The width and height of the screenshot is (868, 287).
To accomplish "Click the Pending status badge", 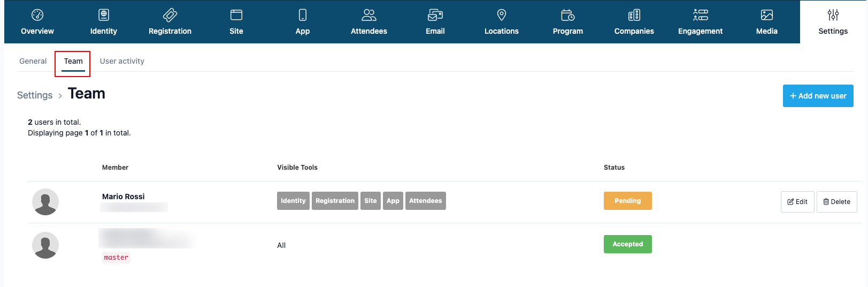I will (x=628, y=201).
